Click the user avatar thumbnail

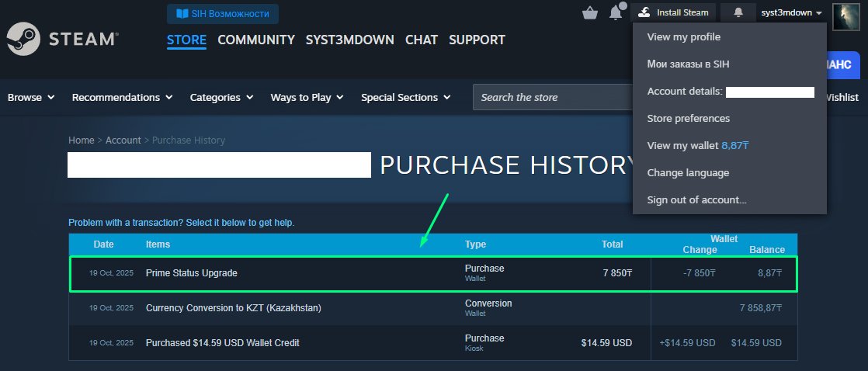[x=845, y=16]
